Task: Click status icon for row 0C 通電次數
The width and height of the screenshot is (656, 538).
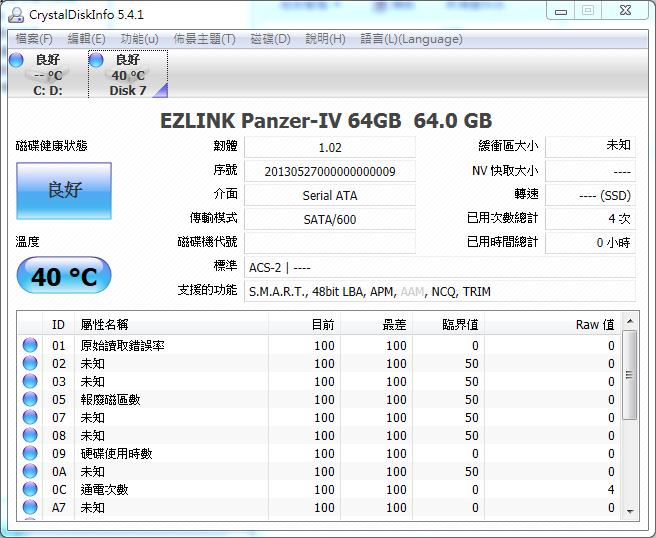Action: pos(30,489)
